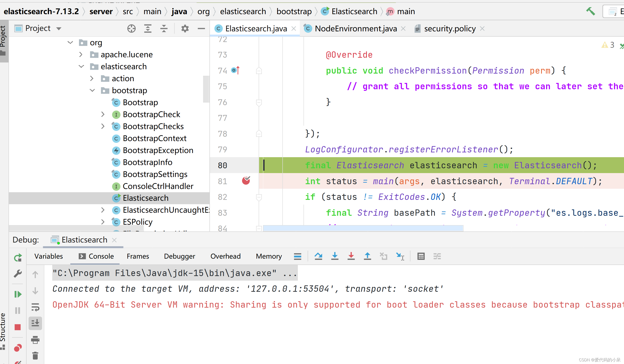Stop the debug session with red square
The image size is (624, 364).
[x=18, y=327]
